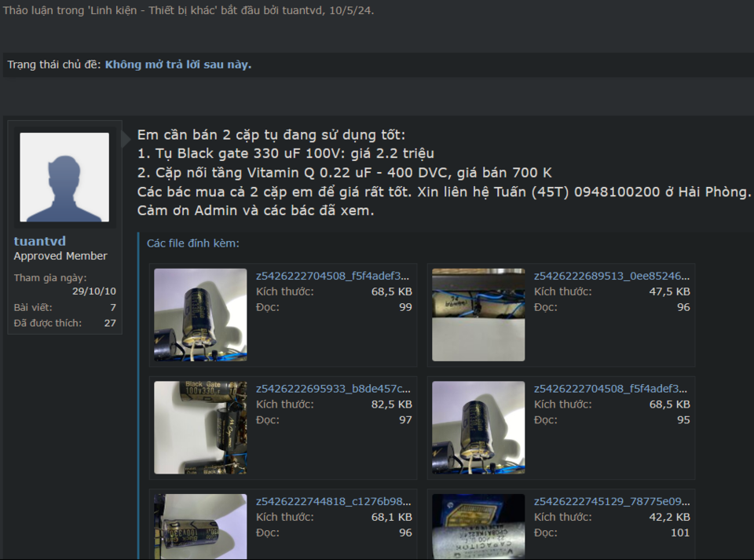This screenshot has width=754, height=560.
Task: Click the 'Linh kiện - Thiết bị khác' forum name
Action: 152,10
